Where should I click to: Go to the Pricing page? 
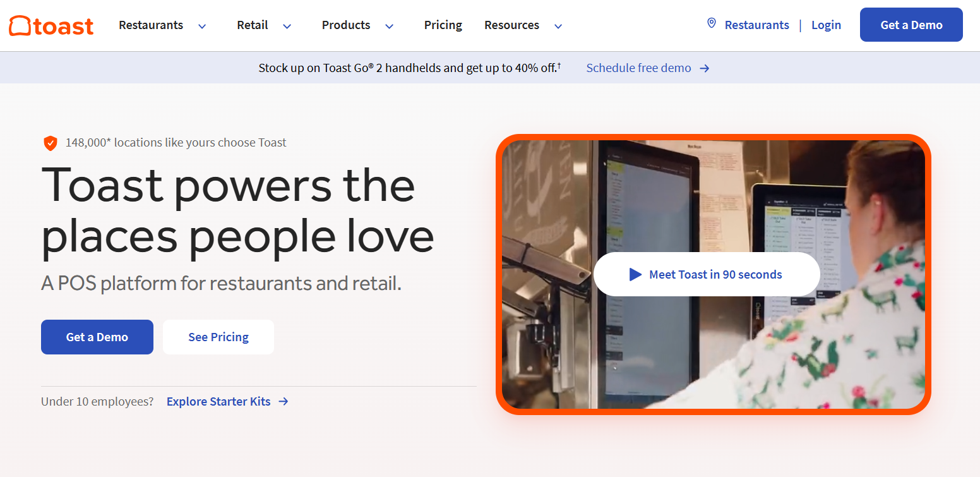coord(443,25)
